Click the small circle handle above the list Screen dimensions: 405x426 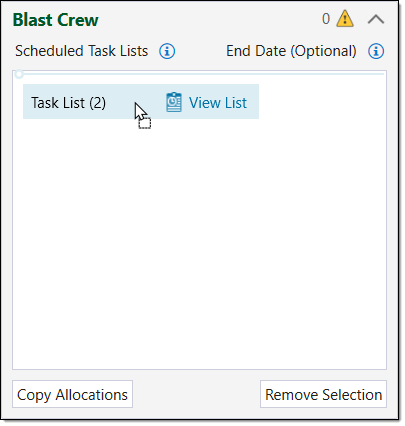[19, 74]
